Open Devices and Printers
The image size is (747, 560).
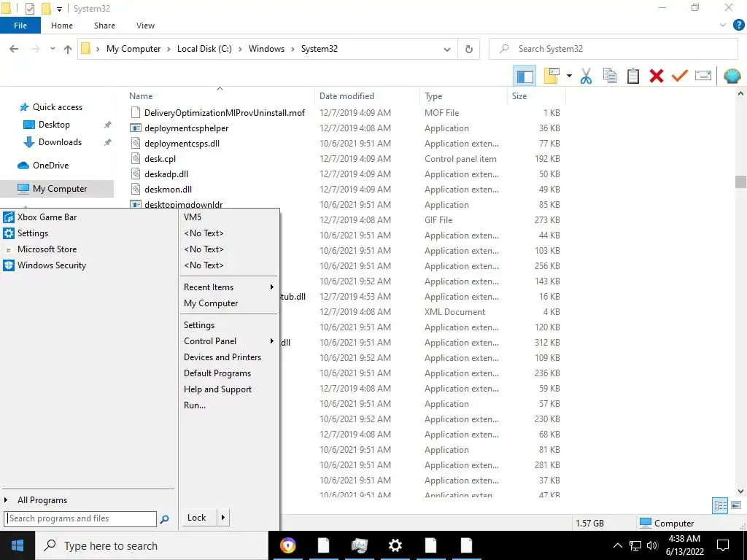(x=222, y=357)
